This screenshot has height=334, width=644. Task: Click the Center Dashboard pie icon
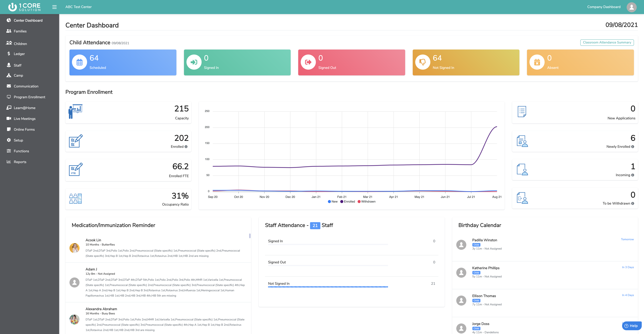[9, 20]
